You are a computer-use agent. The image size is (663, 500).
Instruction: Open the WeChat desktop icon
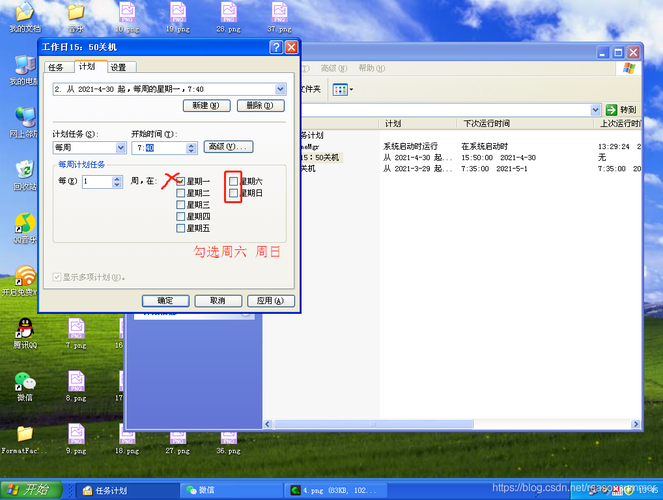coord(24,382)
